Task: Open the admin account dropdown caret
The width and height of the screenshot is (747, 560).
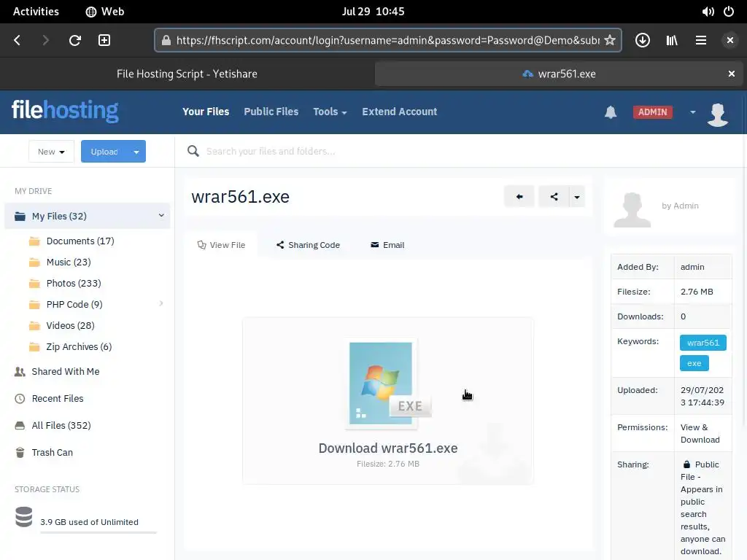Action: click(x=693, y=112)
